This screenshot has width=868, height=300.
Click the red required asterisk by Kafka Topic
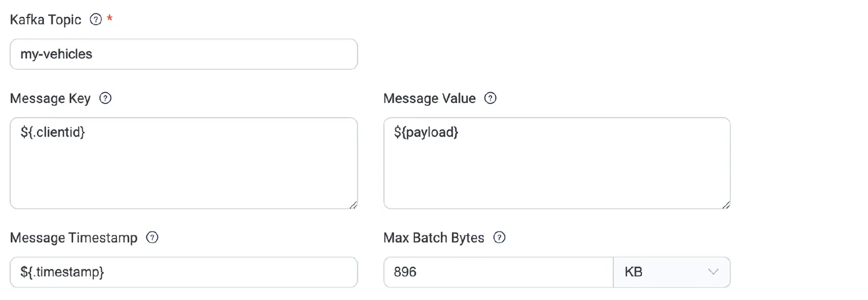tap(110, 19)
